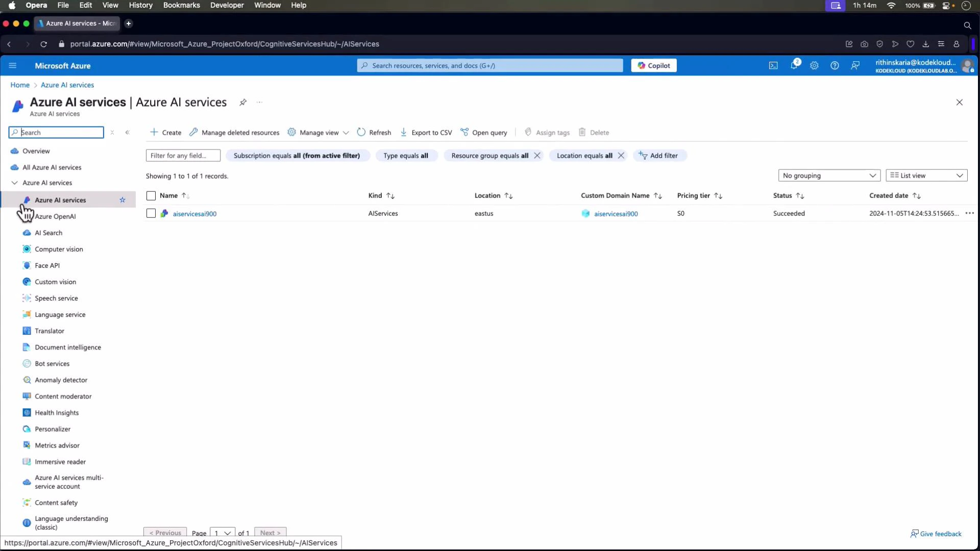Sort by Created date column
The height and width of the screenshot is (551, 980).
point(895,196)
